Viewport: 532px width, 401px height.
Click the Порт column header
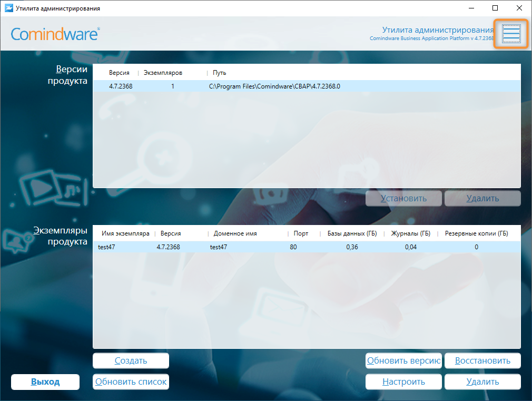(x=301, y=233)
